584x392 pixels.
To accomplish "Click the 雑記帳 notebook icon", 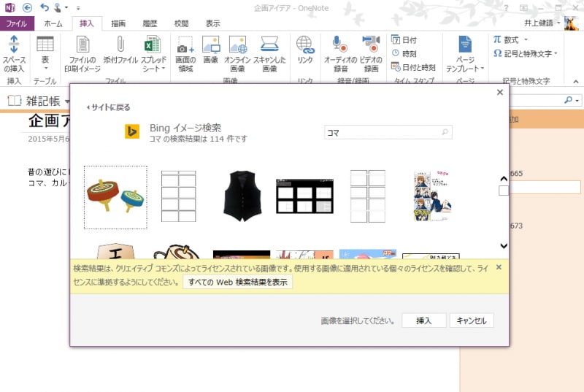I will 15,101.
